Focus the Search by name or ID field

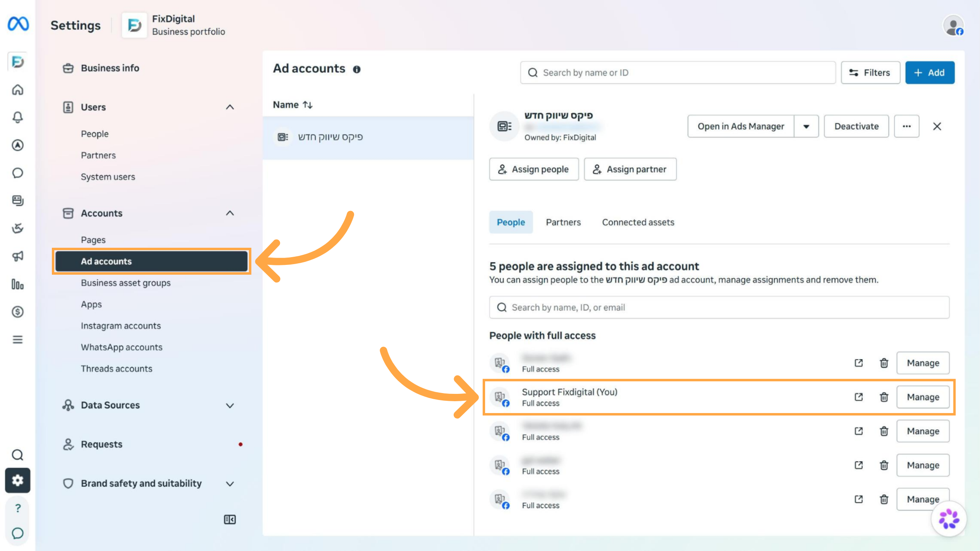pos(678,73)
